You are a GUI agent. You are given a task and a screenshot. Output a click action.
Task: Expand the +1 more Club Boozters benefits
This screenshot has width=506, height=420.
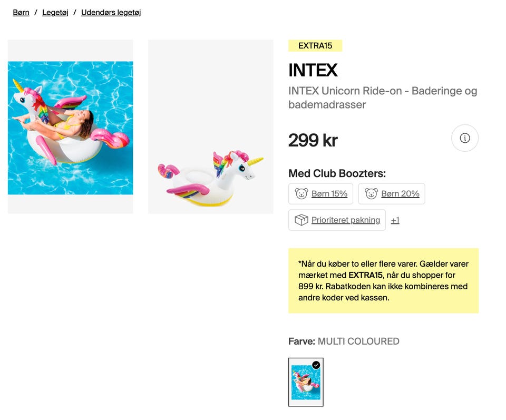[395, 220]
